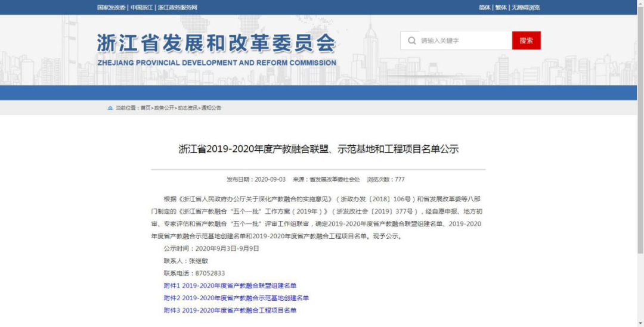
Task: Switch to 简体 simplified Chinese
Action: point(484,8)
